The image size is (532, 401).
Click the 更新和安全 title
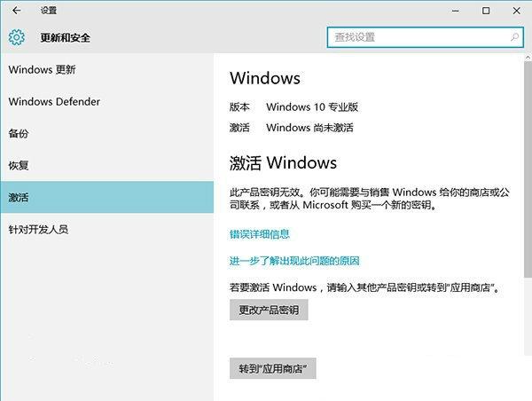click(66, 37)
